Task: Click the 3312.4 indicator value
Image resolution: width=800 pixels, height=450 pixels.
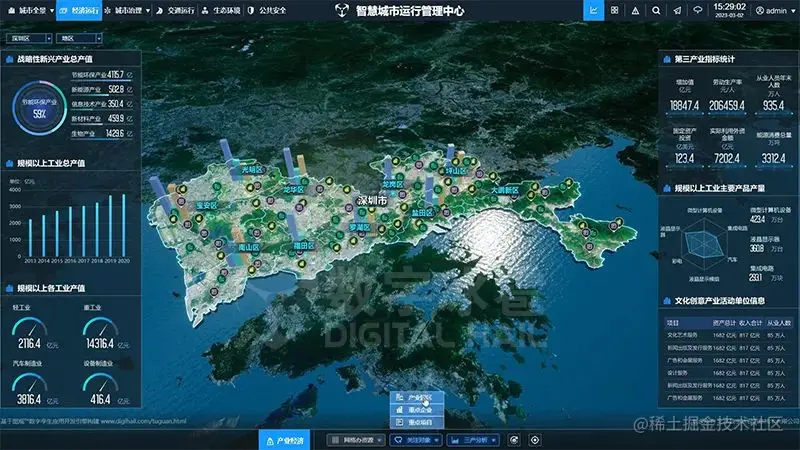Action: pos(773,159)
